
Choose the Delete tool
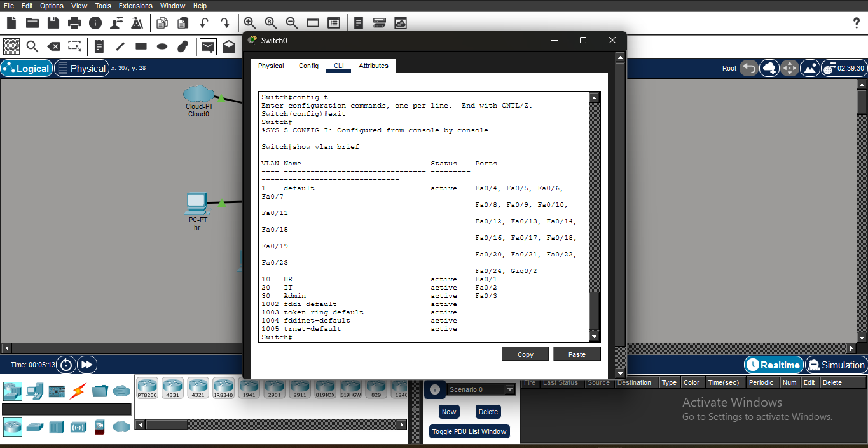pyautogui.click(x=53, y=46)
